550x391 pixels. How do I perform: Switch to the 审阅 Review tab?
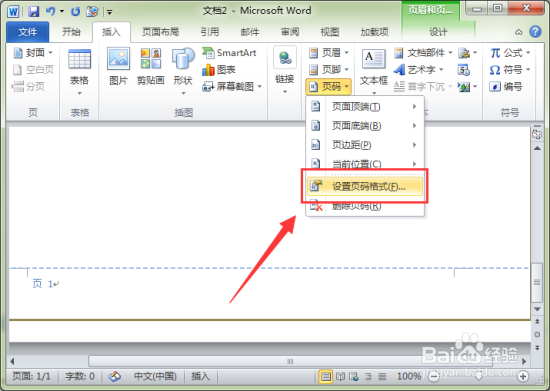pos(290,32)
